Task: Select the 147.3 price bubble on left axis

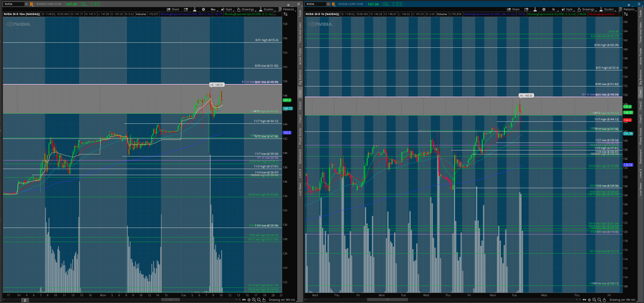Action: click(287, 100)
